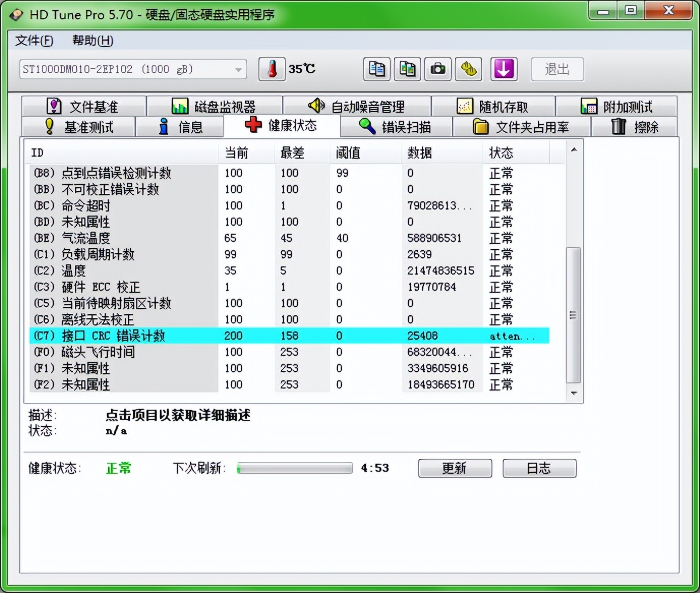Select the (F0) 磁头飞行时间 row
This screenshot has height=593, width=700.
[289, 352]
